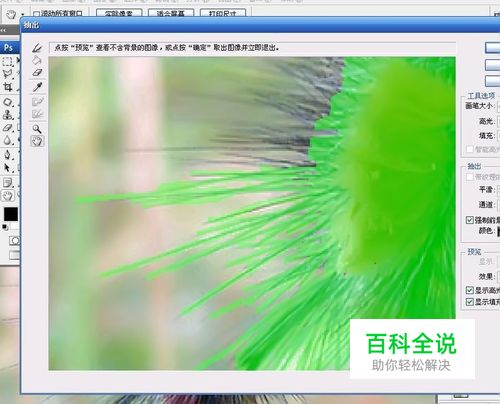Click the 实际像素 button
This screenshot has width=500, height=404.
tap(119, 13)
